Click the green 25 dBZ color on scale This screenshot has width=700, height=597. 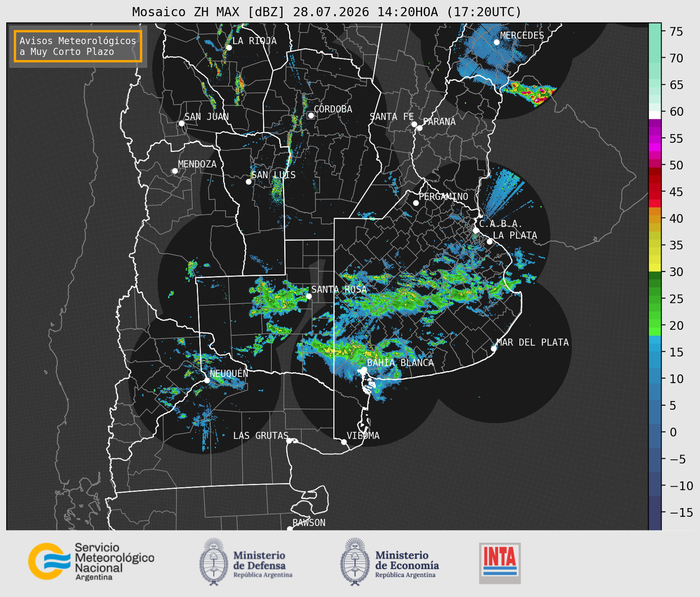click(655, 299)
